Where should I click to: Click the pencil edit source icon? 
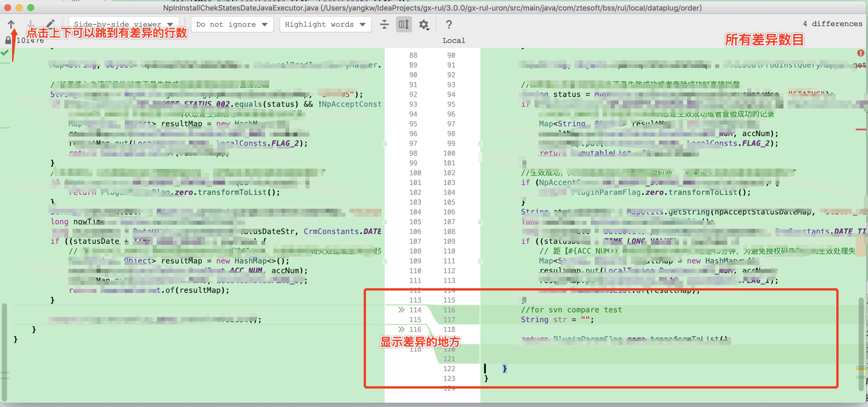[50, 24]
